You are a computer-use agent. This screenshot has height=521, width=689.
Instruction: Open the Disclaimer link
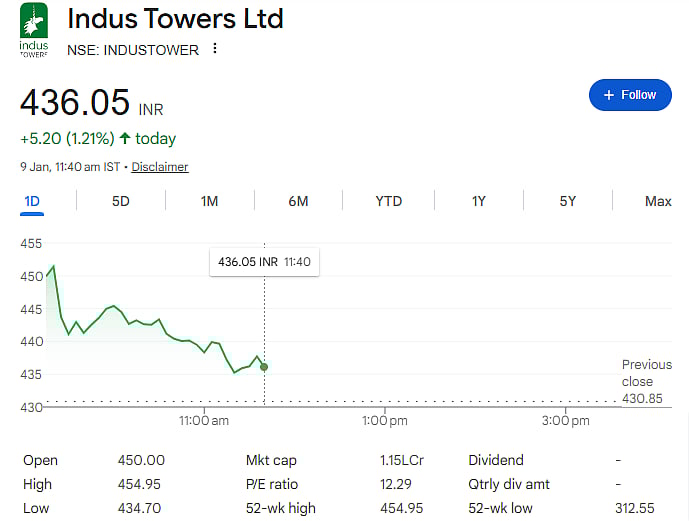point(160,167)
